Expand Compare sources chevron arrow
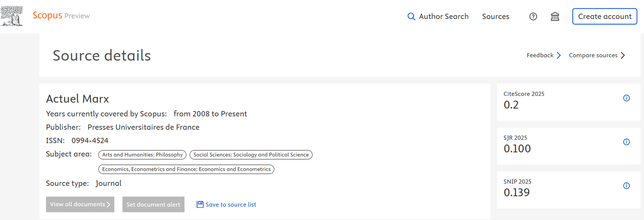 click(x=623, y=55)
